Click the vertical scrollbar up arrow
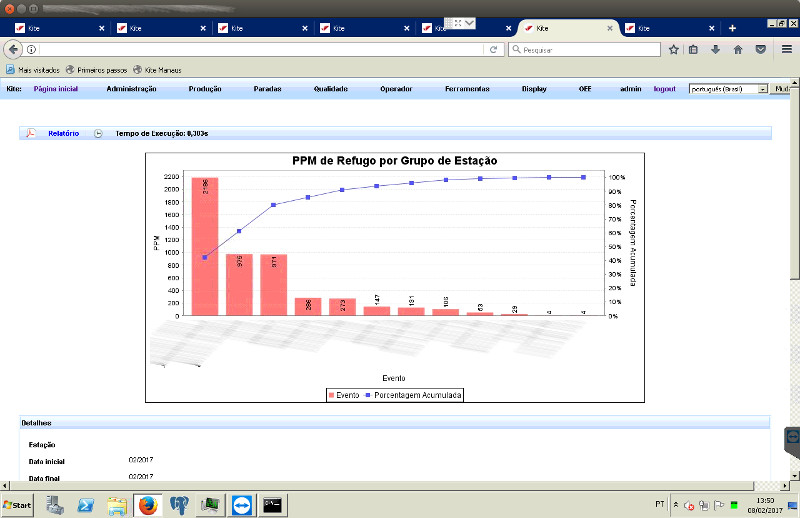Viewport: 800px width, 518px height. 795,82
